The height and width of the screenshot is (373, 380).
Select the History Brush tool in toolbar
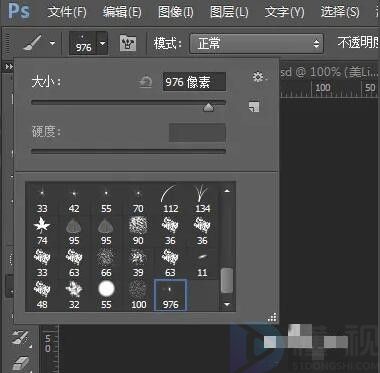pyautogui.click(x=20, y=338)
